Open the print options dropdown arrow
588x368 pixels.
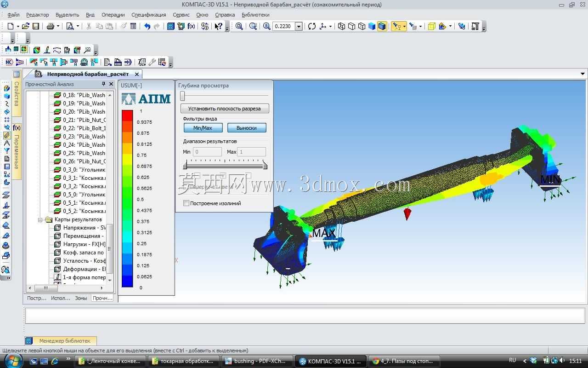57,26
